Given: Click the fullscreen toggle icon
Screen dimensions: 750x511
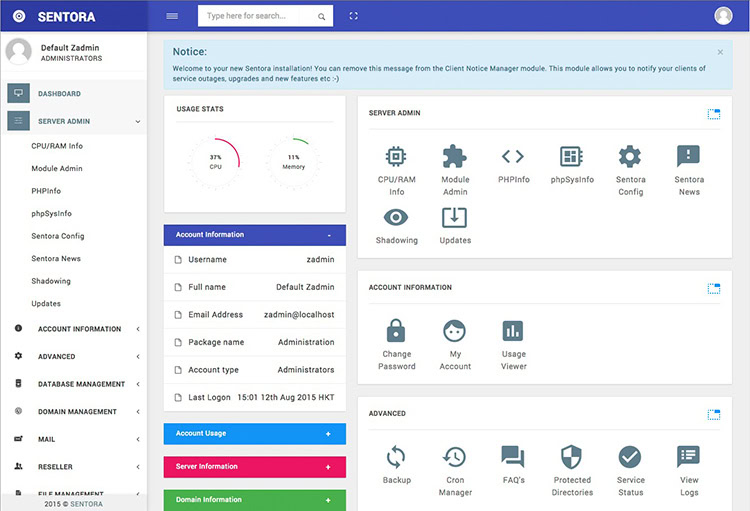Looking at the screenshot, I should 353,16.
